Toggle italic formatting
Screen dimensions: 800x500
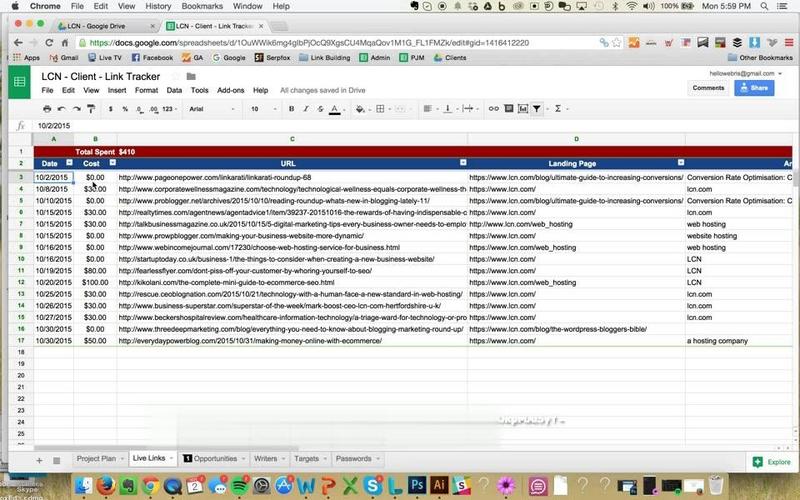pos(306,109)
